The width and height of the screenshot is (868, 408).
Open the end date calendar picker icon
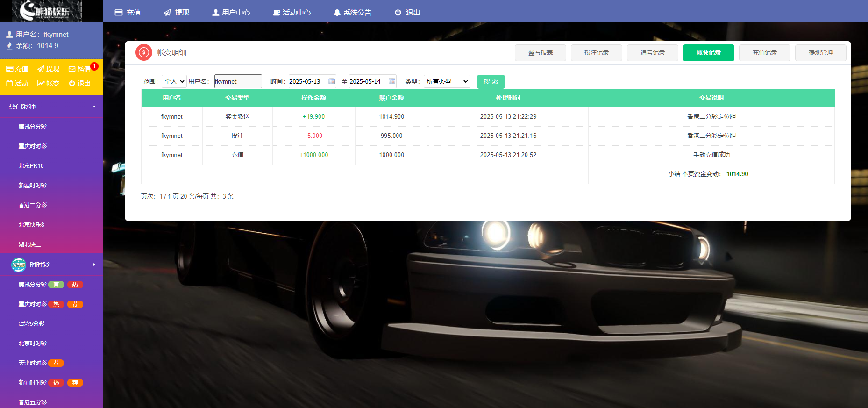pyautogui.click(x=392, y=81)
